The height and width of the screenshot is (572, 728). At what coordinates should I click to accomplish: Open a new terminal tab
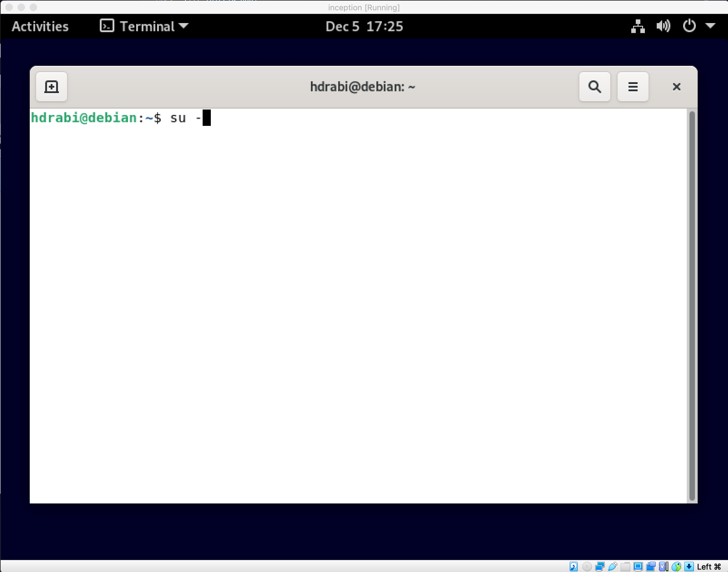pos(51,87)
